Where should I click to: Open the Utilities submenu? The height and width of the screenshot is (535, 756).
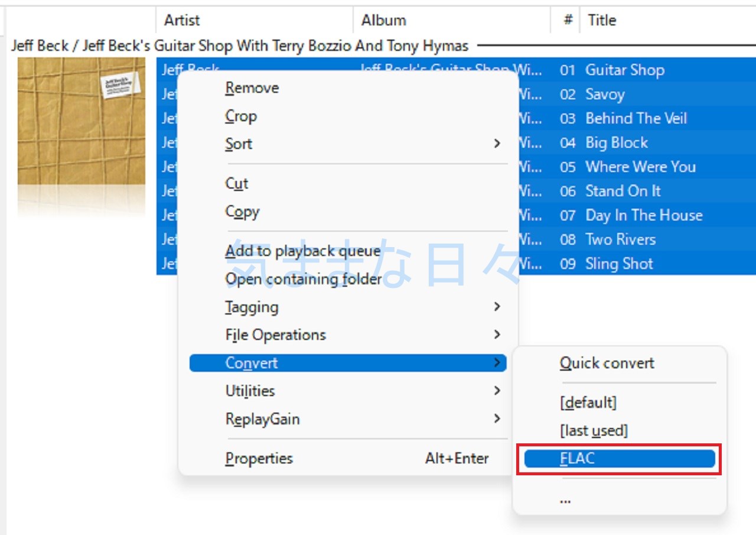[348, 391]
